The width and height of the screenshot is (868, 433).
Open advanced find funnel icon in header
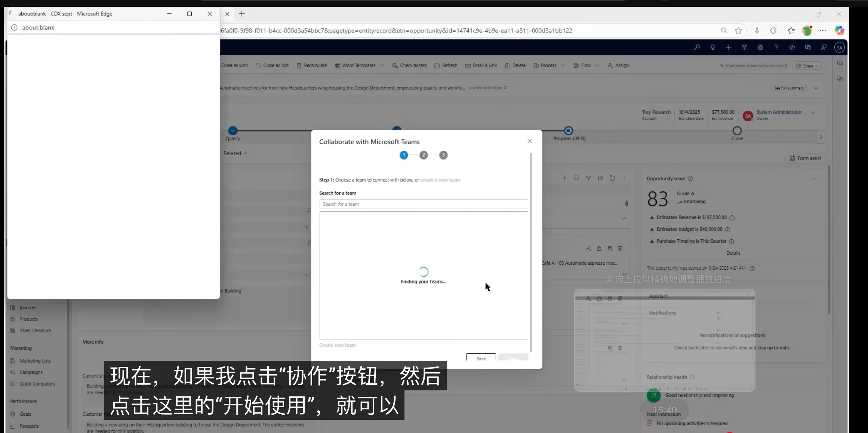point(744,47)
